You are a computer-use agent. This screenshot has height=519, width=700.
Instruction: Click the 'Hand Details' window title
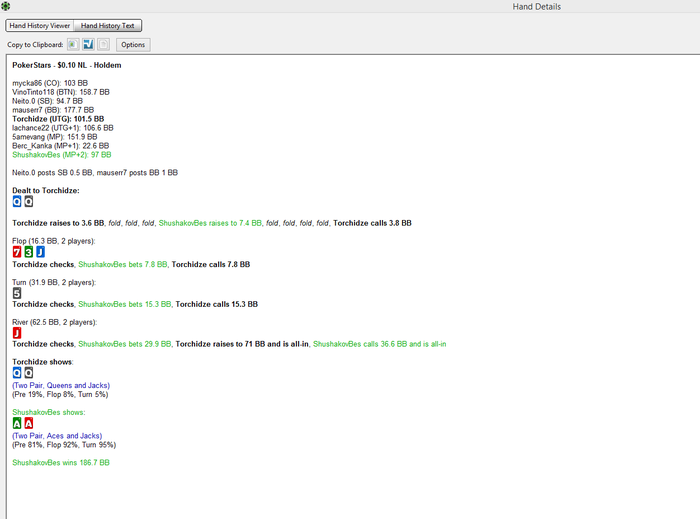pyautogui.click(x=537, y=7)
